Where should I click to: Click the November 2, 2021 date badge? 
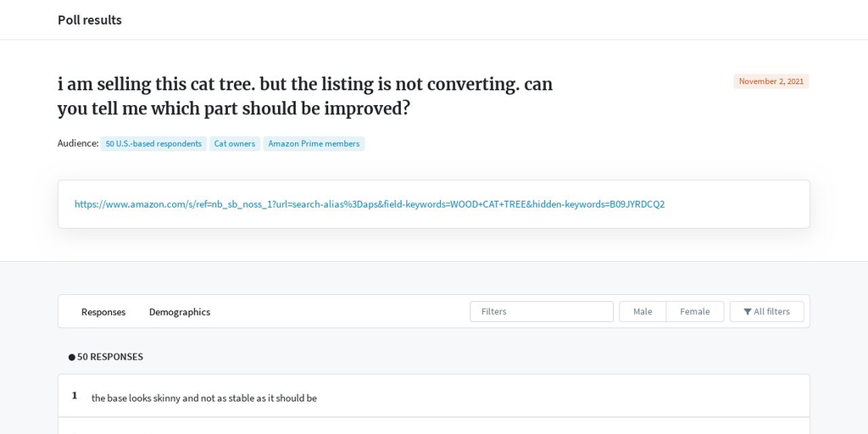click(771, 81)
